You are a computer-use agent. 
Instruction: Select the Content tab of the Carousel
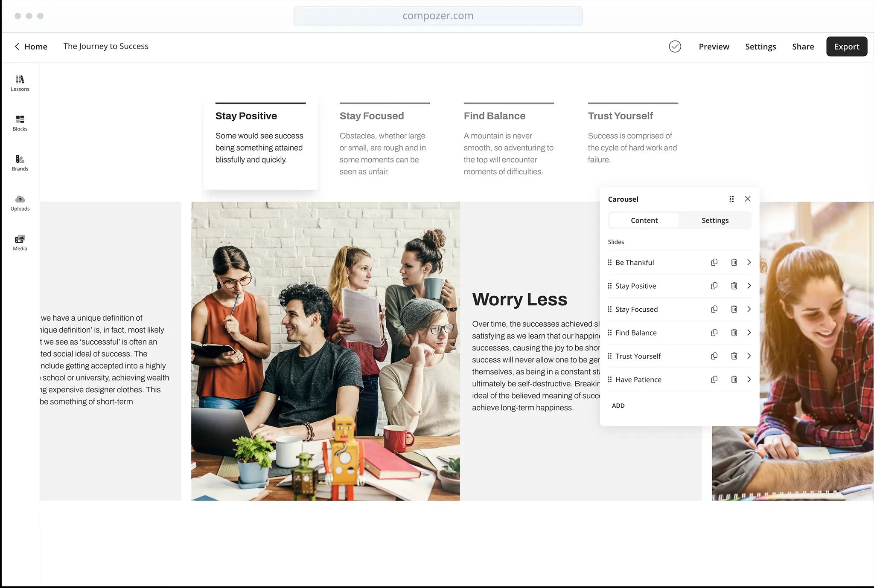(644, 220)
